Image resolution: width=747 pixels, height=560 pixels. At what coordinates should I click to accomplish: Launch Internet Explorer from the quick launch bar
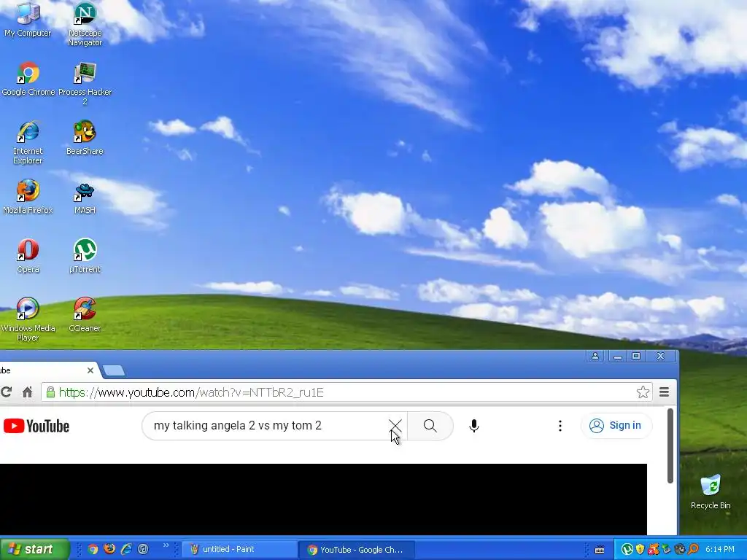(126, 549)
